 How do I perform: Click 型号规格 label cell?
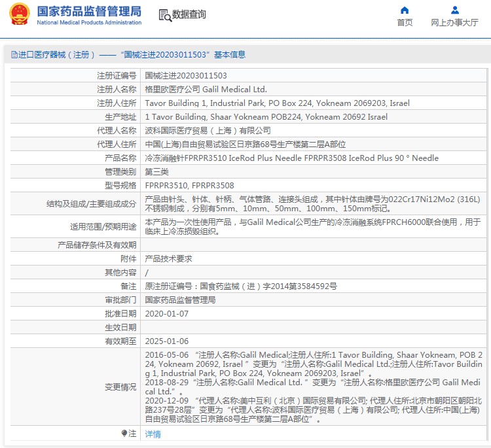tap(75, 186)
